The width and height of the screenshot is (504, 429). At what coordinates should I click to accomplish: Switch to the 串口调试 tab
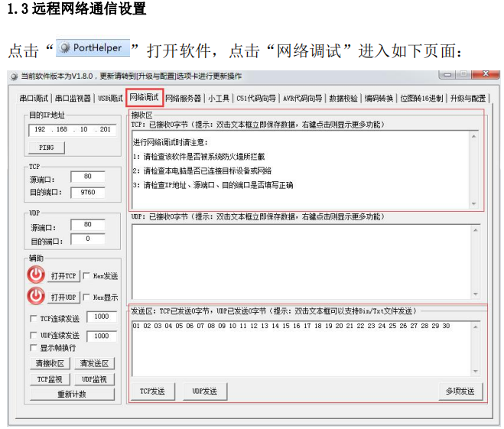pyautogui.click(x=34, y=99)
